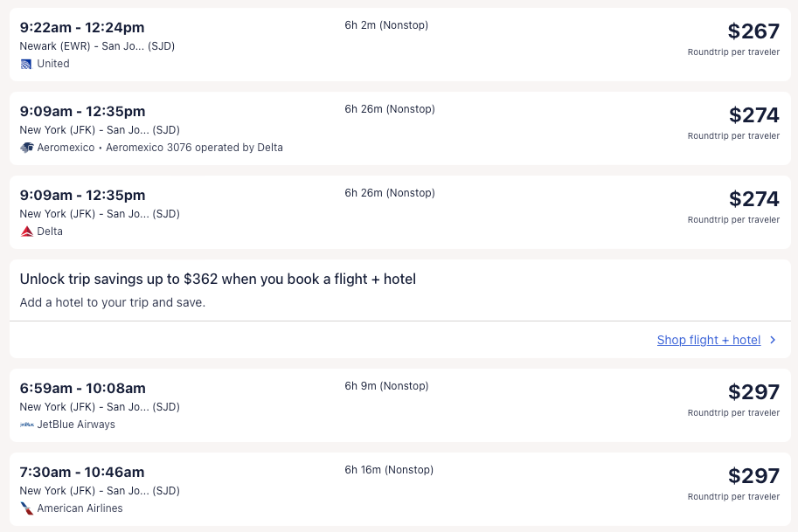Choose the Aeromexico 9:09am - 12:35pm flight

82,112
